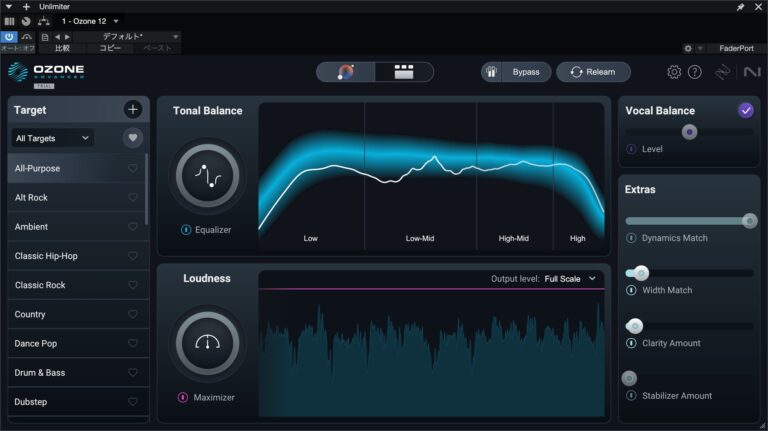This screenshot has width=768, height=431.
Task: Favorite the Classic Rock target
Action: [x=133, y=285]
